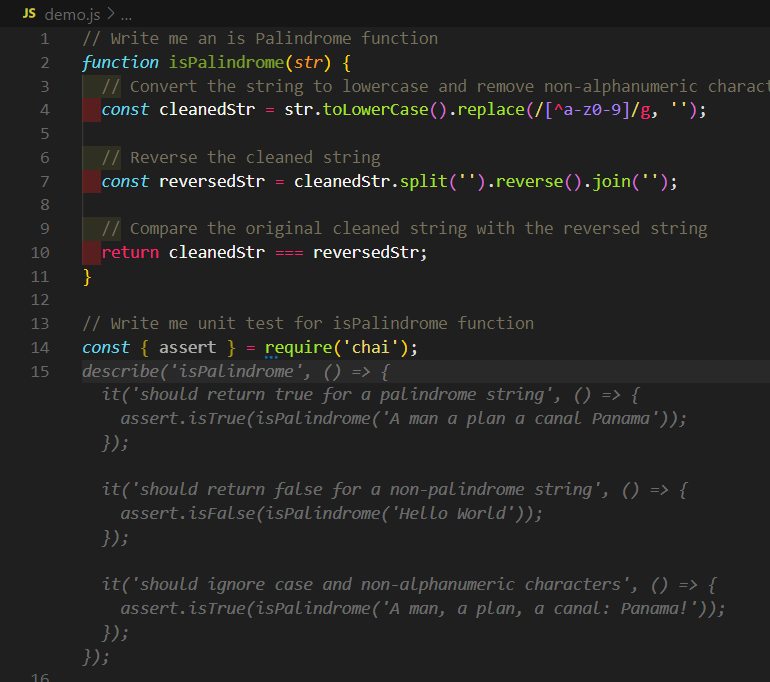Click 'reversedStr;' at end of line 10

coord(370,253)
